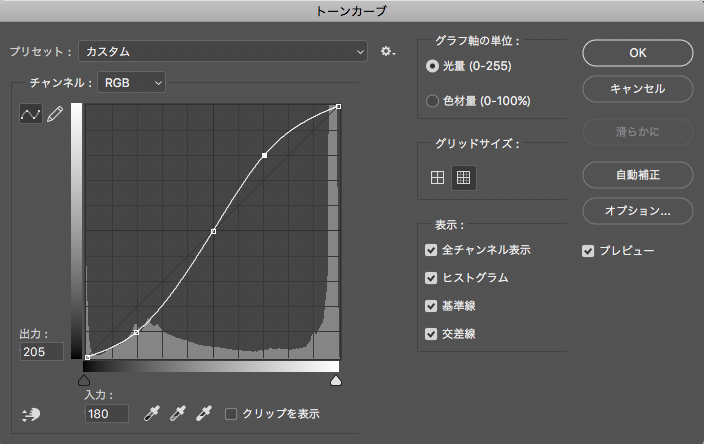Select the middle curve control point
This screenshot has height=444, width=704.
click(213, 232)
